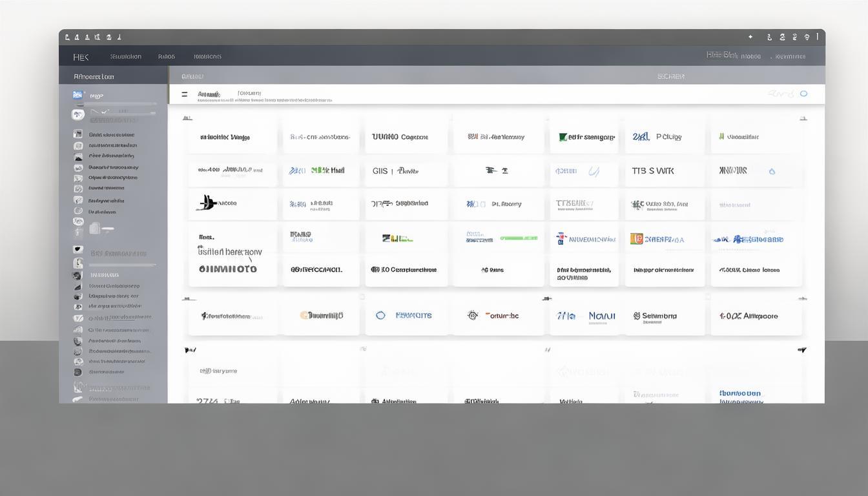Image resolution: width=868 pixels, height=496 pixels.
Task: Open the GIS card
Action: (x=380, y=171)
